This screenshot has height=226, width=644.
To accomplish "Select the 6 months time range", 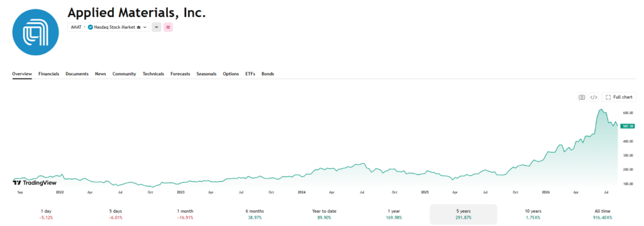I will [255, 214].
